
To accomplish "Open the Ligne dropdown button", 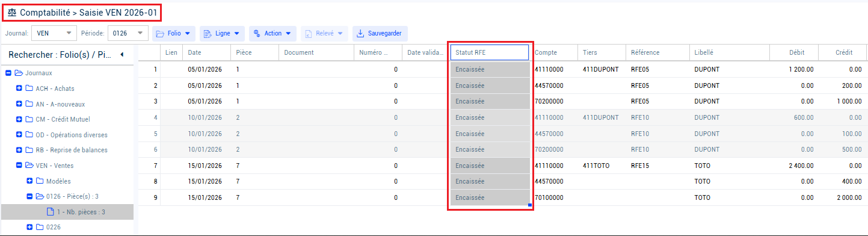I will pyautogui.click(x=222, y=33).
